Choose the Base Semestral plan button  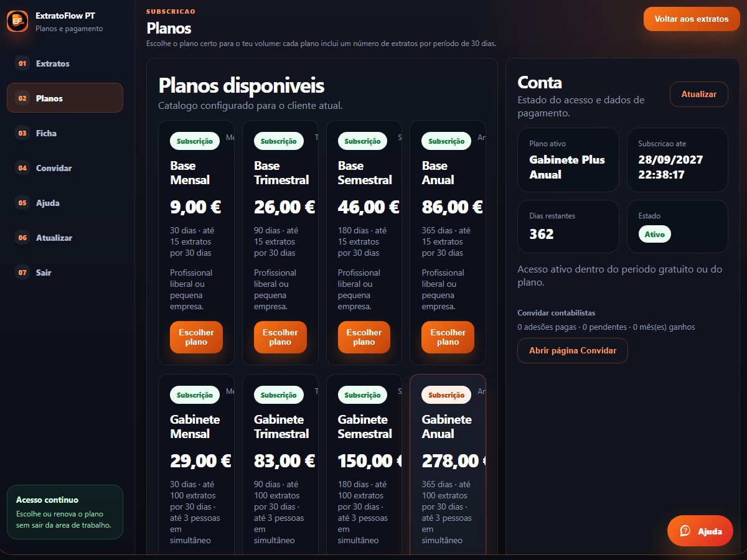click(364, 337)
